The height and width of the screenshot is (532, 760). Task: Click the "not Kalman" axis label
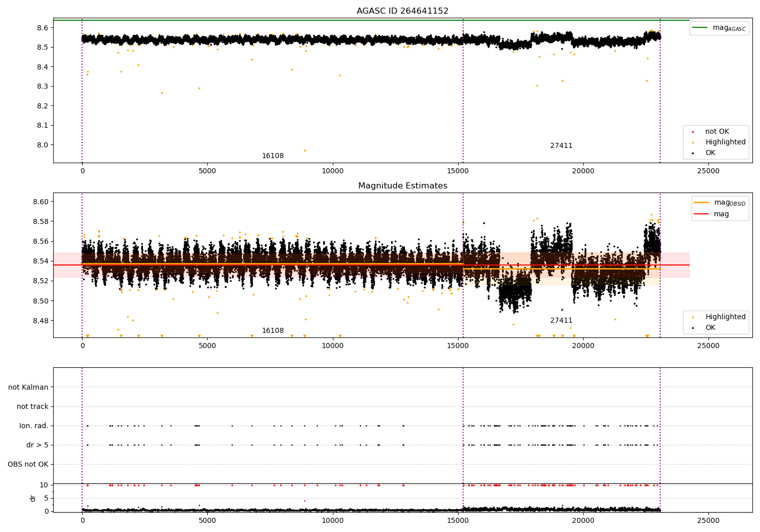coord(28,387)
